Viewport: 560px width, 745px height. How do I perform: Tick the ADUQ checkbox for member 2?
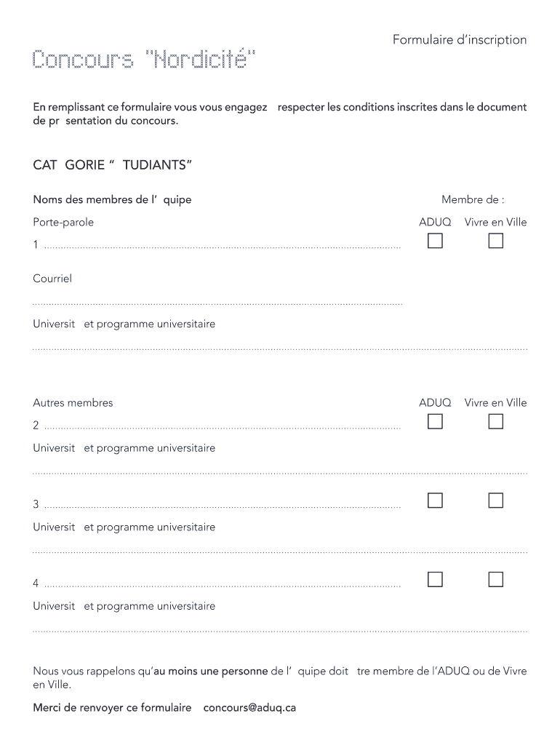435,421
